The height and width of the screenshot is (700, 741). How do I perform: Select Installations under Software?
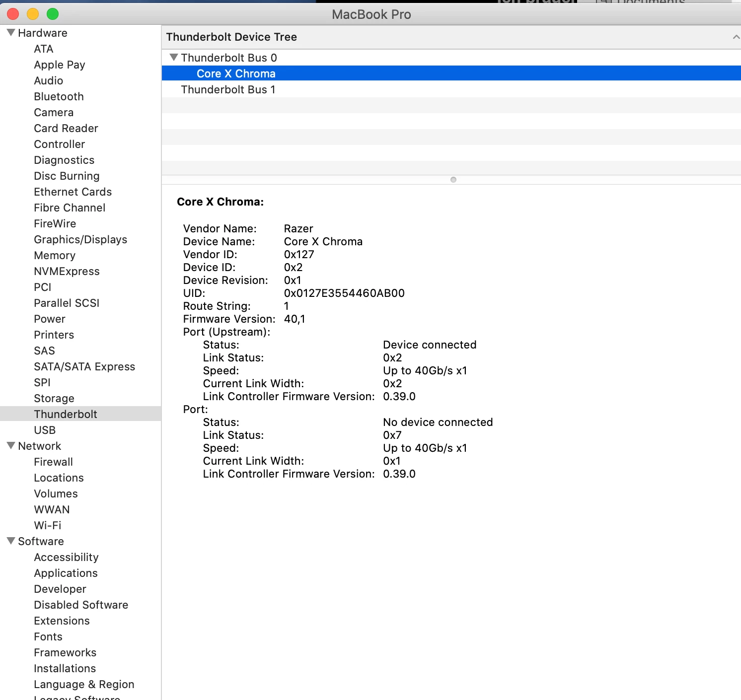[65, 668]
